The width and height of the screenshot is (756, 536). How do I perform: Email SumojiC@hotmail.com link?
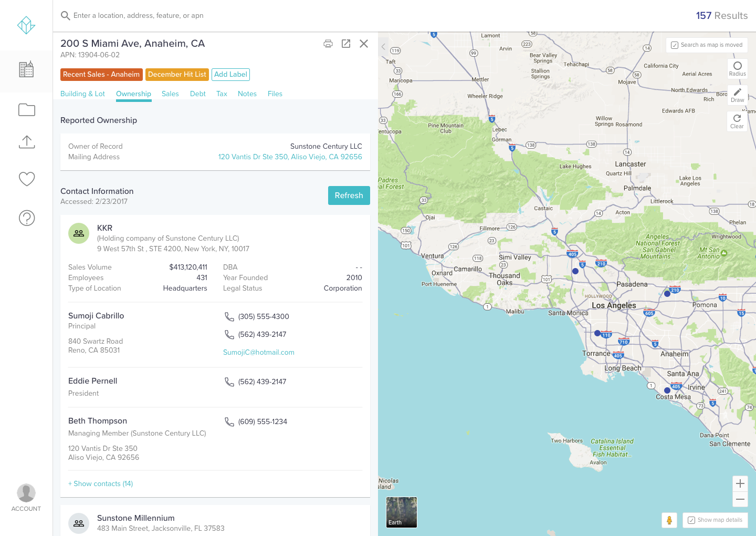(x=259, y=352)
